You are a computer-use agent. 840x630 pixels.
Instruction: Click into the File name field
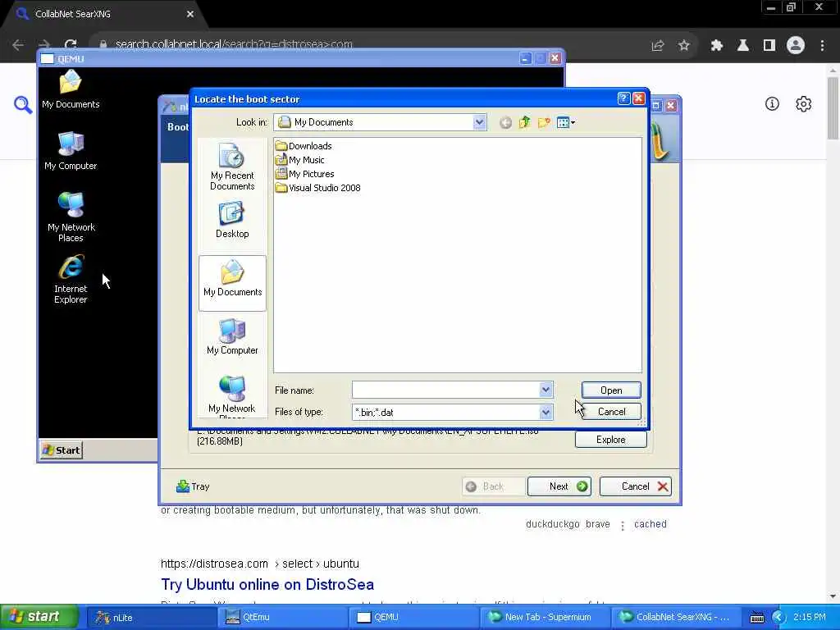[445, 390]
